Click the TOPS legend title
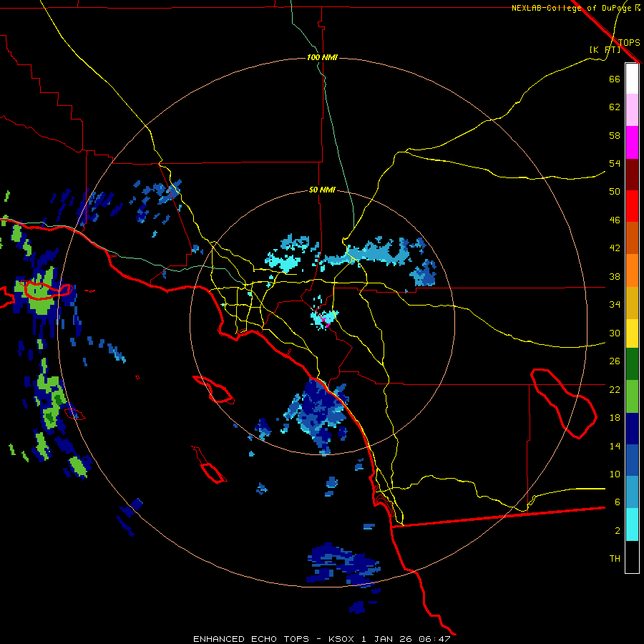Image resolution: width=644 pixels, height=644 pixels. [x=629, y=42]
